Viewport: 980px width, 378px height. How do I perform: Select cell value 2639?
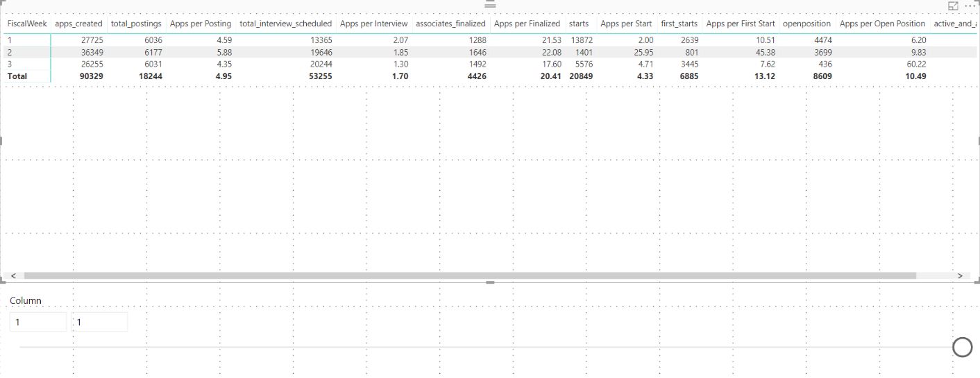pyautogui.click(x=688, y=40)
